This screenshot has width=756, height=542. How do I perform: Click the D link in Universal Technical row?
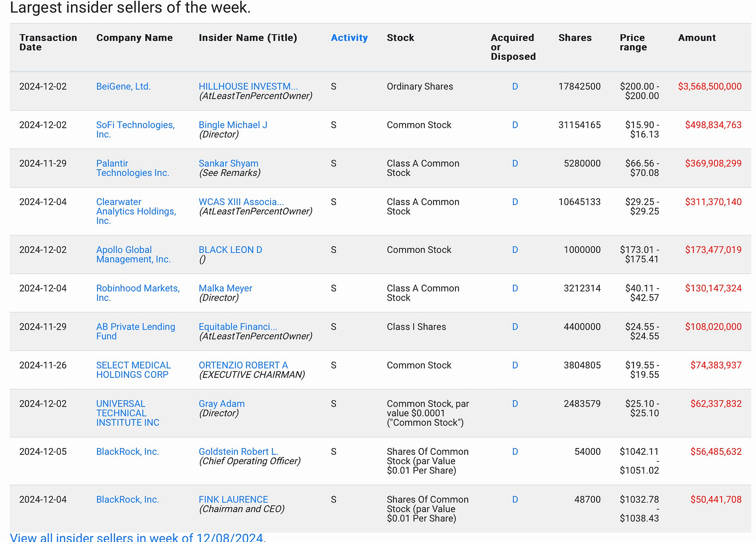coord(515,404)
